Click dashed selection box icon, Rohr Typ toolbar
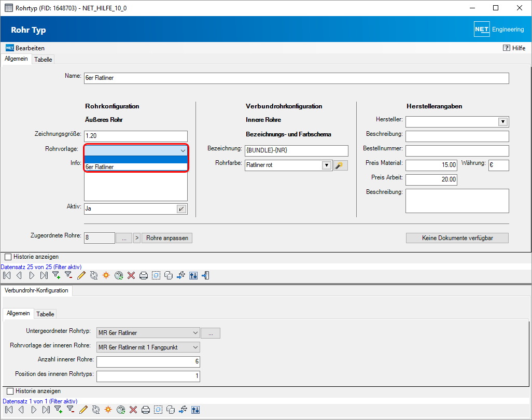 point(156,275)
